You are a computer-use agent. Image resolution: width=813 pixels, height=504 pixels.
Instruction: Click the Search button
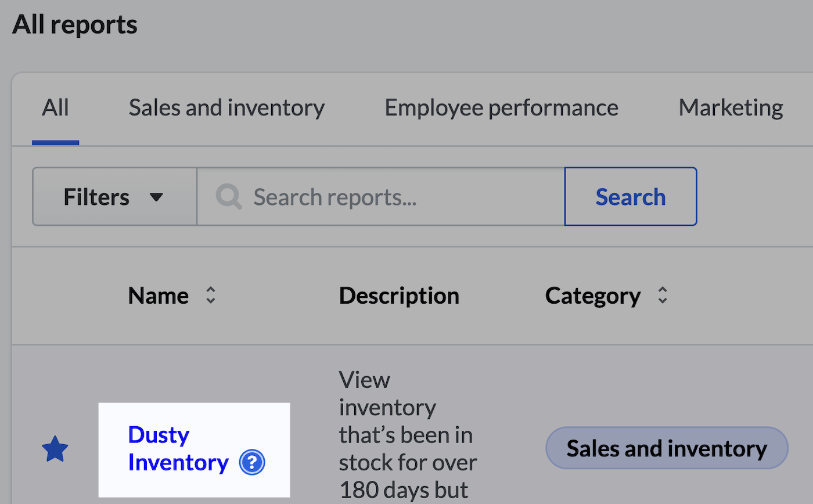(631, 196)
